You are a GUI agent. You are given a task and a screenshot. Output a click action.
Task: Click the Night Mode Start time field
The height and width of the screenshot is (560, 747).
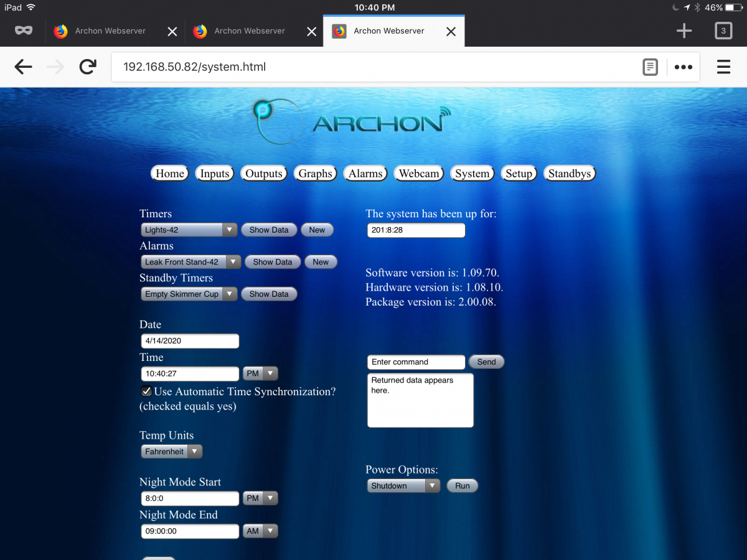[x=190, y=498]
